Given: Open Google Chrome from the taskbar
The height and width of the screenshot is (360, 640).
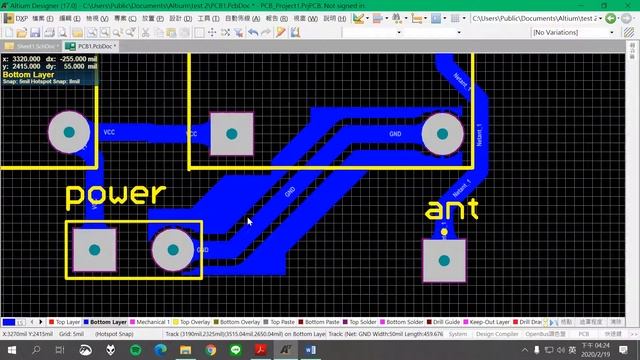Looking at the screenshot, I should click(x=211, y=350).
